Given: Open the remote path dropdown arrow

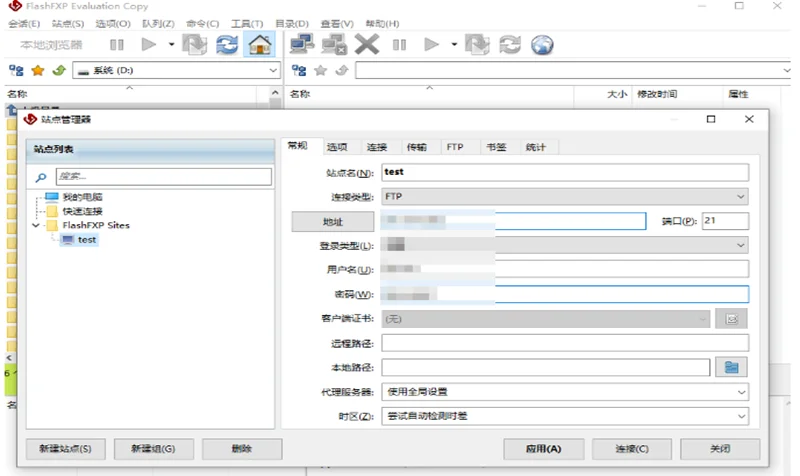Looking at the screenshot, I should pos(786,70).
